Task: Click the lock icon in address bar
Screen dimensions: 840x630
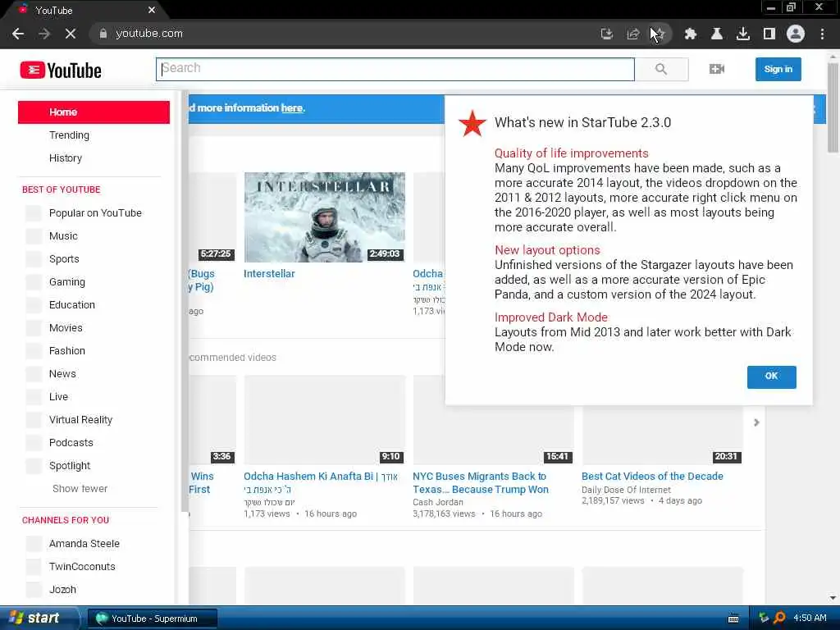Action: click(x=103, y=33)
